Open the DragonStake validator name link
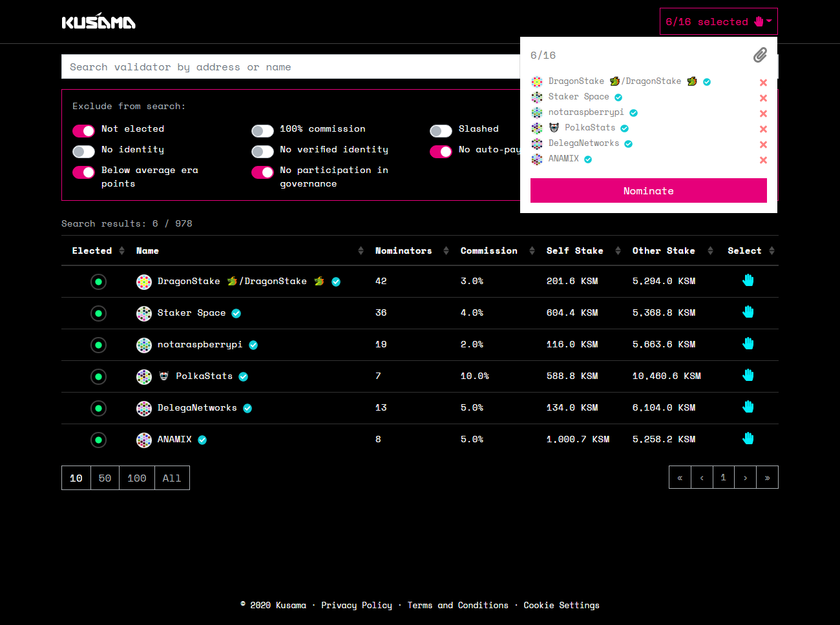Screen dimensions: 840x625 pos(241,281)
